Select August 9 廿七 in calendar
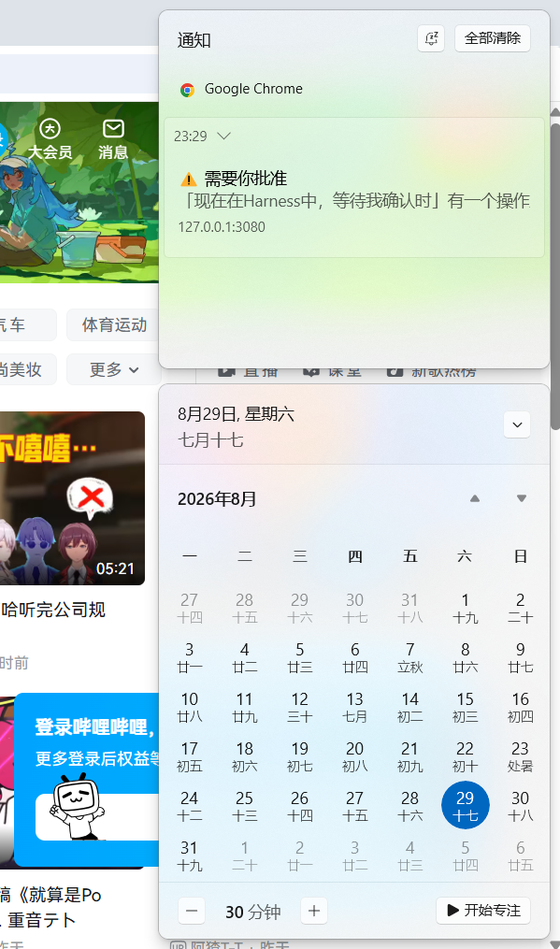Viewport: 560px width, 949px height. (520, 657)
